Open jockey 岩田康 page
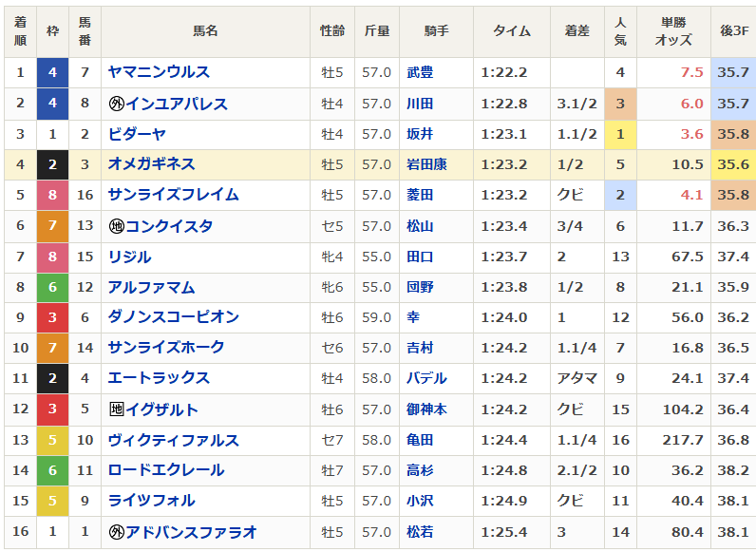Viewport: 756px width, 552px height. 426,164
